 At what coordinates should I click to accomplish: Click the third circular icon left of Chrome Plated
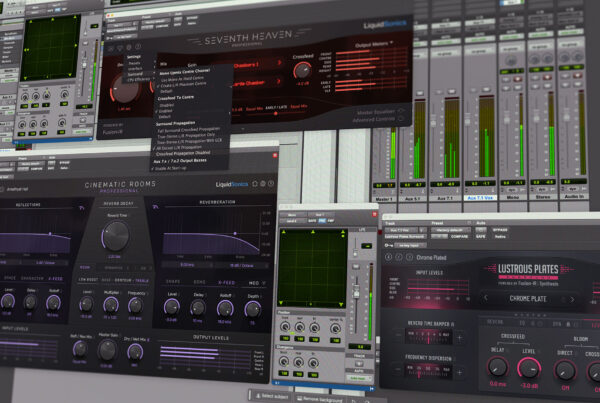(409, 257)
